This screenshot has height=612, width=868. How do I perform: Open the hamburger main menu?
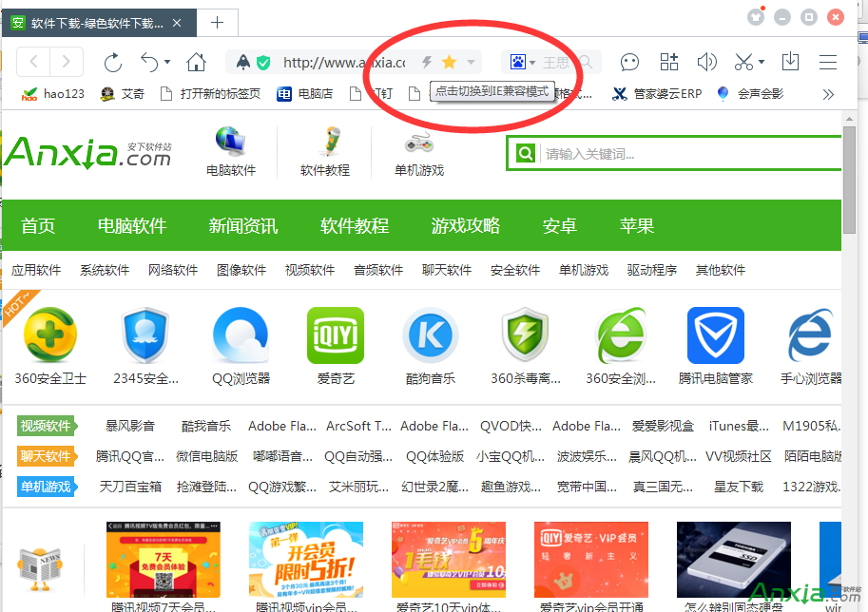pyautogui.click(x=827, y=62)
